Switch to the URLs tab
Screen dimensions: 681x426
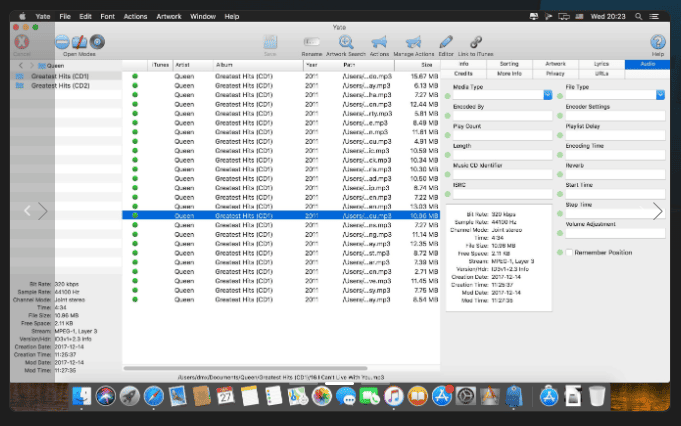[x=602, y=74]
